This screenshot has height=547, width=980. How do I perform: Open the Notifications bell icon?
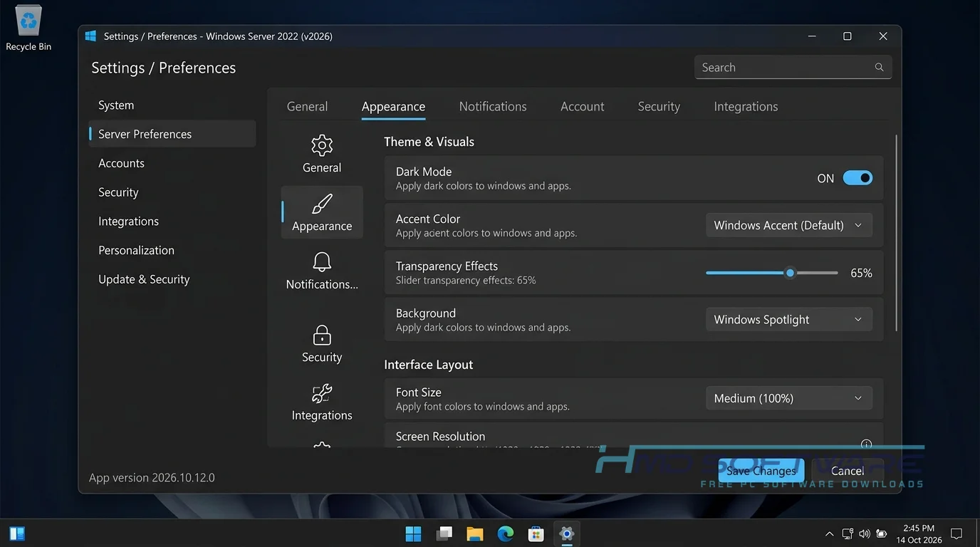[322, 261]
